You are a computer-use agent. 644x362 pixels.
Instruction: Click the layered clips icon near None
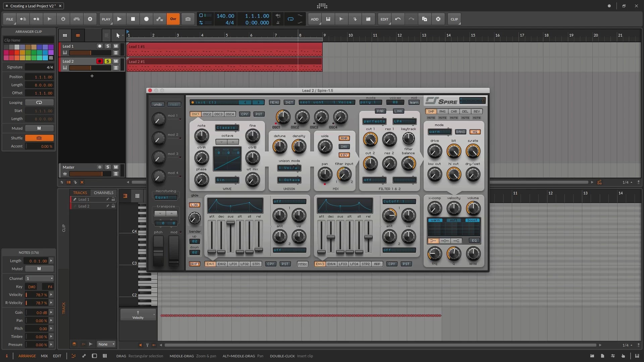(x=74, y=344)
